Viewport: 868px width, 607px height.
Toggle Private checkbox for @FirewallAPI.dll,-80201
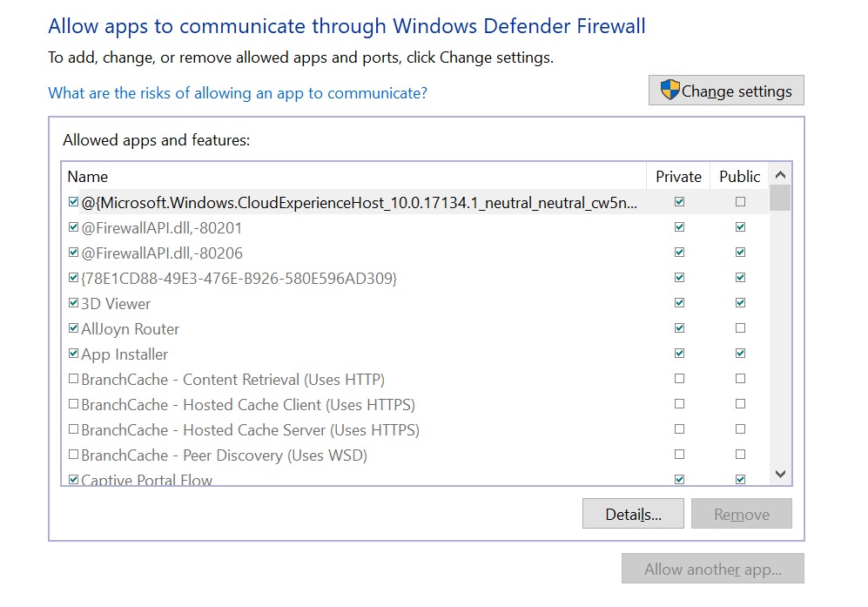(679, 227)
